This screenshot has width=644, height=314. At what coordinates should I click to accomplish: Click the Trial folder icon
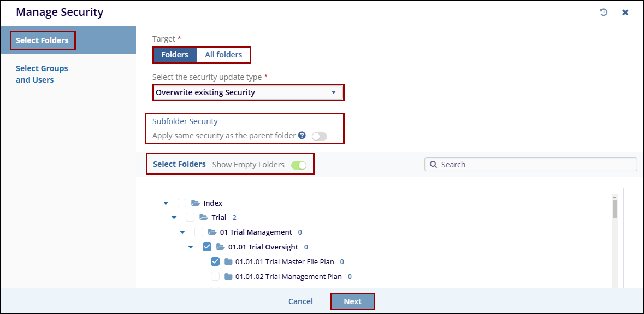(x=204, y=217)
